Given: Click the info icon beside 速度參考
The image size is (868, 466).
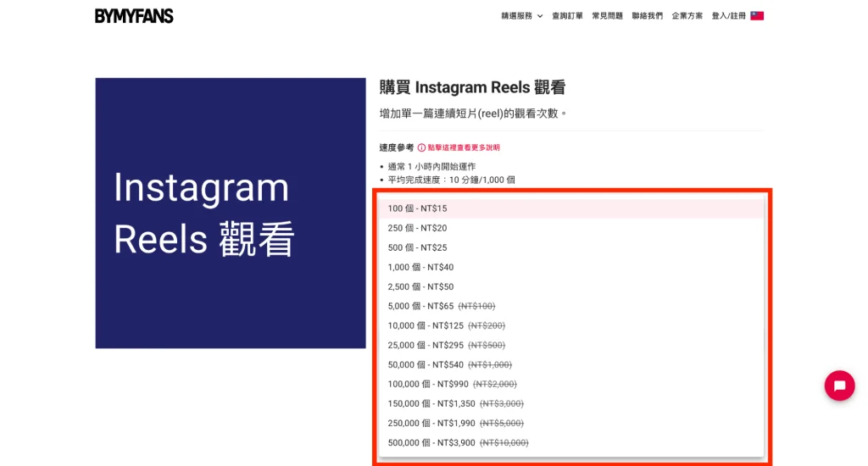Looking at the screenshot, I should click(x=421, y=147).
